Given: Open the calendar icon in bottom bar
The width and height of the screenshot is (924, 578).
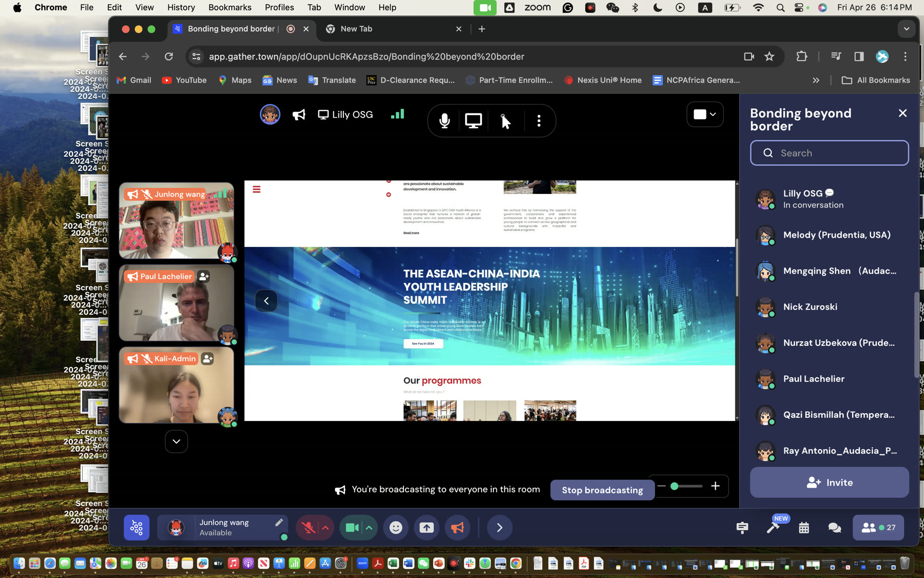Looking at the screenshot, I should pos(804,527).
